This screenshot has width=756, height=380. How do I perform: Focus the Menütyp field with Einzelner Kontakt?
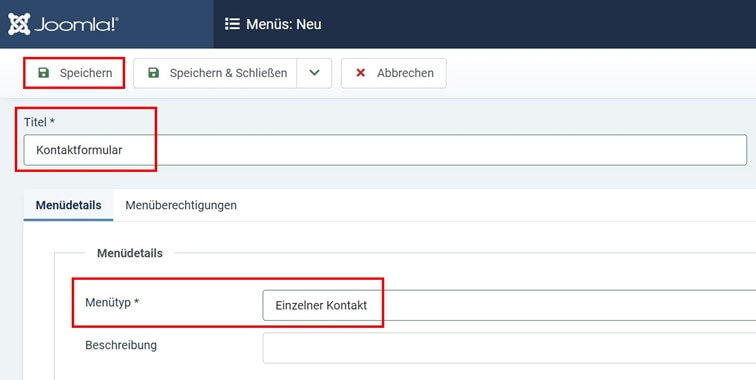pyautogui.click(x=509, y=305)
